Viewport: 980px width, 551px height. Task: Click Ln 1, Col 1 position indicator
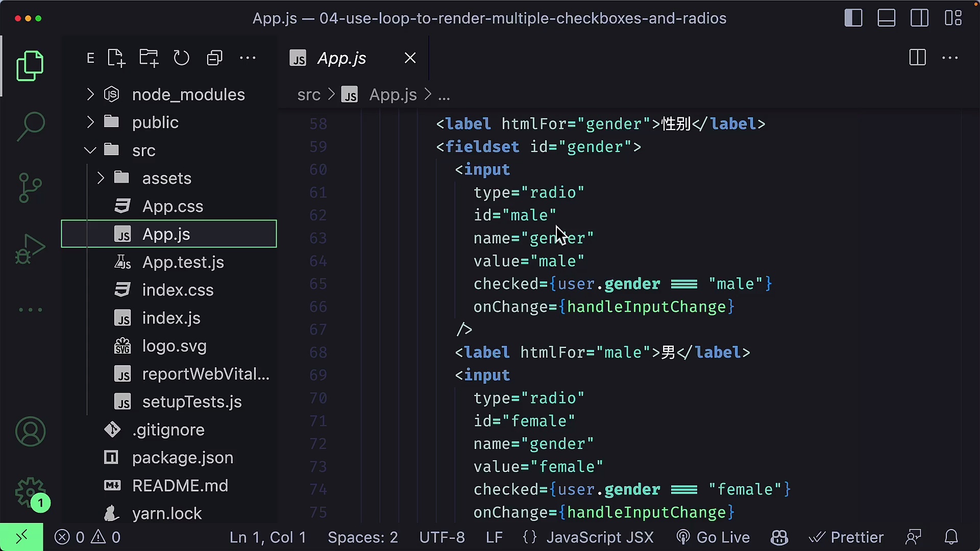click(x=267, y=537)
